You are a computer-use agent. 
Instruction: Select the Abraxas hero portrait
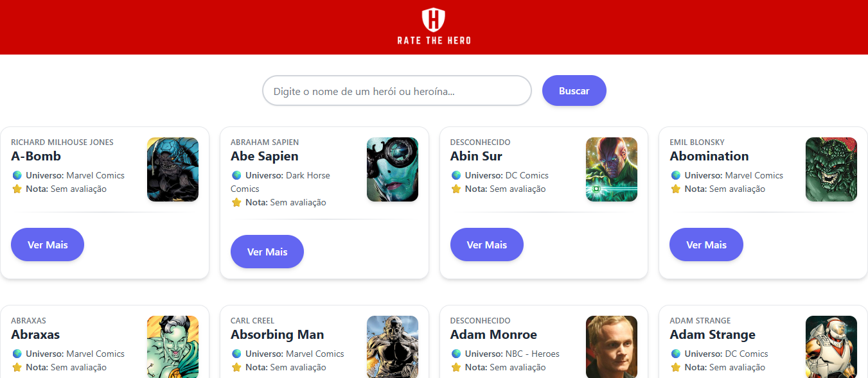pyautogui.click(x=173, y=347)
